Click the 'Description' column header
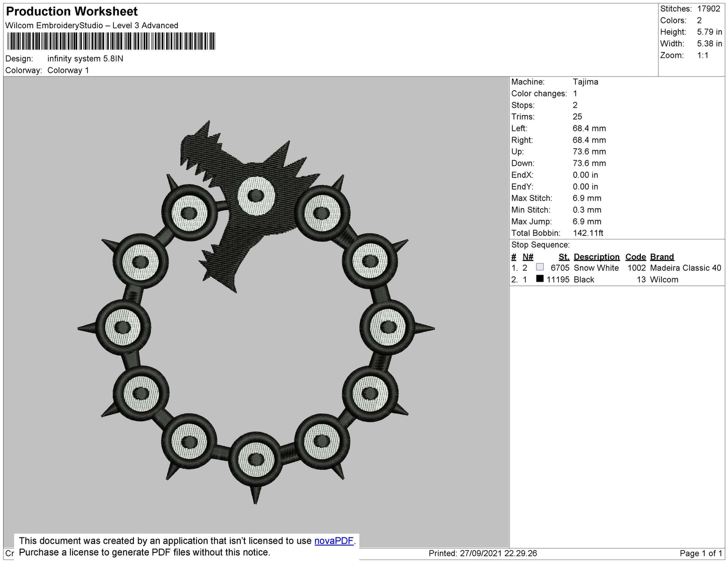The width and height of the screenshot is (728, 563). 597,257
